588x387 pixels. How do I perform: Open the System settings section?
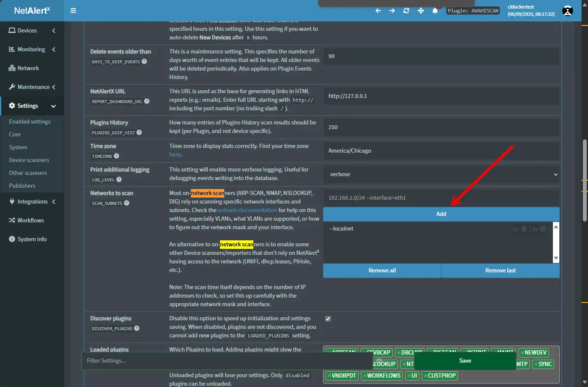(x=18, y=148)
